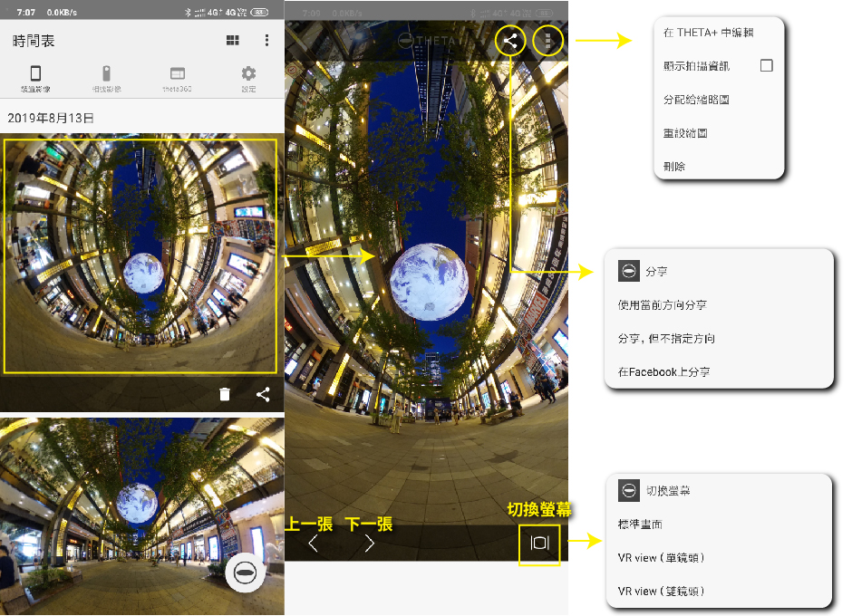Select VR view (雙鏡頭) display mode
852x616 pixels.
660,591
